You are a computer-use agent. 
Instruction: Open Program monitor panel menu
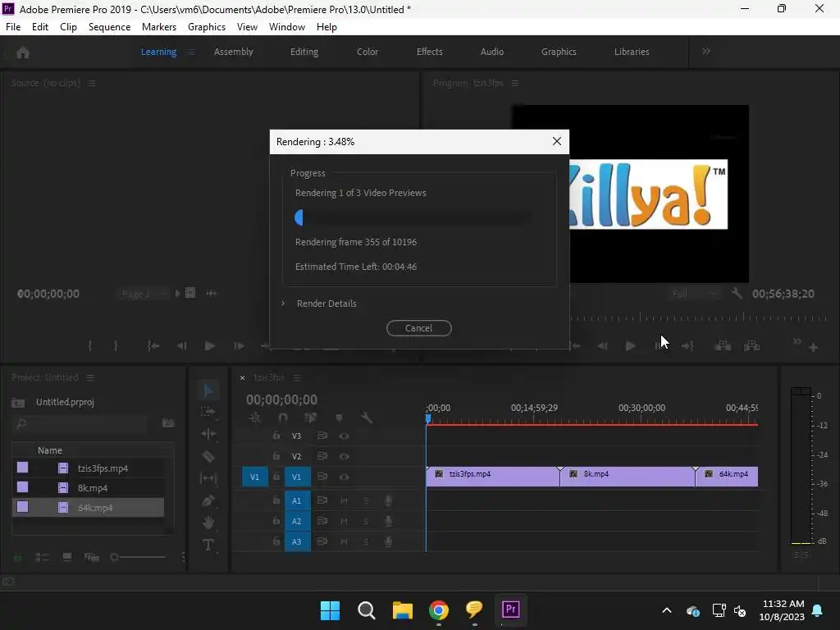point(515,83)
